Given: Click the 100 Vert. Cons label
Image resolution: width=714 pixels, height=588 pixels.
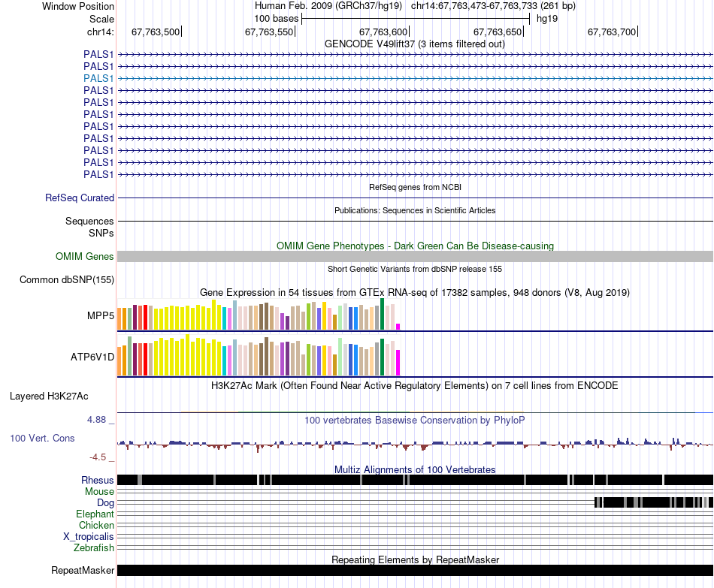Looking at the screenshot, I should [42, 439].
